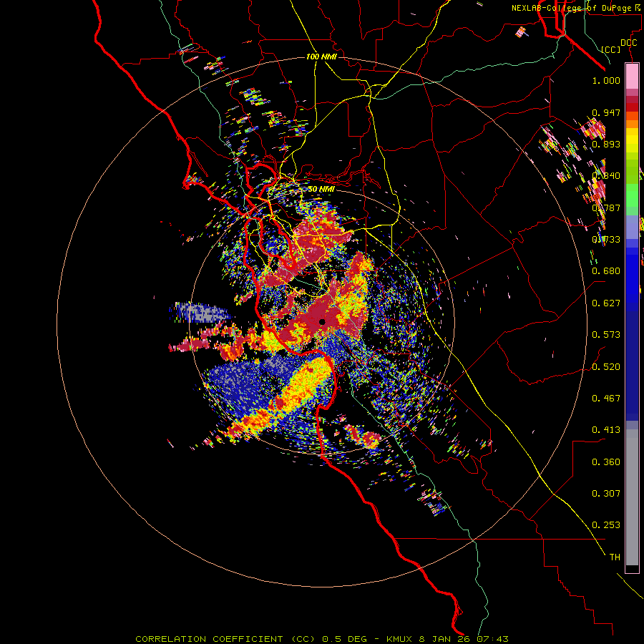Click the 0.573 legend value

[x=606, y=335]
